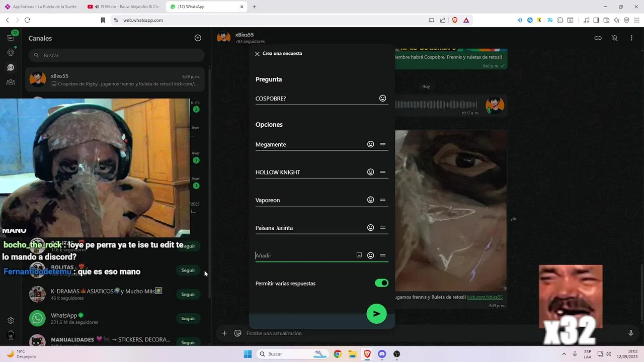Follow the MANUALIDADES channel

pos(188,342)
